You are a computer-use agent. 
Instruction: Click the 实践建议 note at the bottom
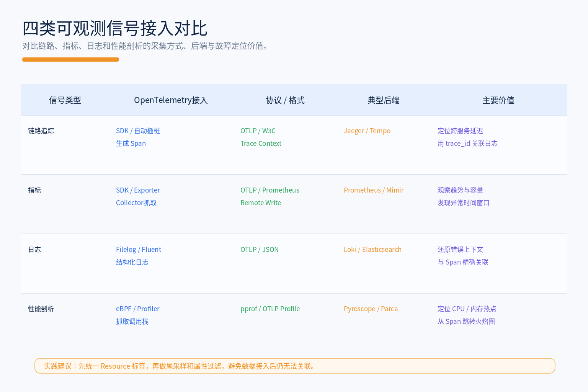point(295,366)
